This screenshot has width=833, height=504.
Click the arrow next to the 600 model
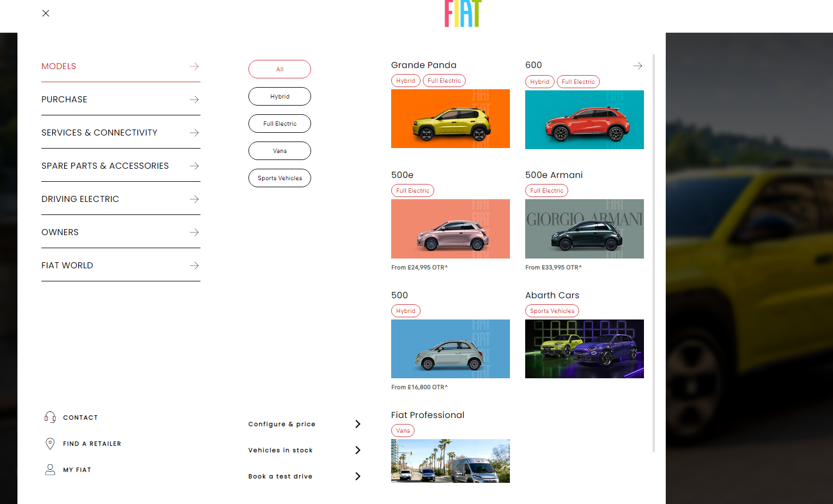click(637, 66)
